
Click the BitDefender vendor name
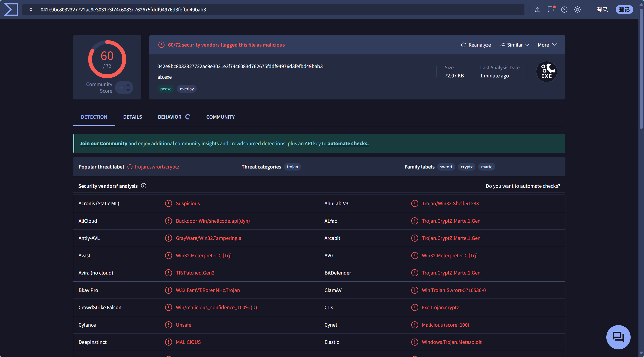[338, 273]
